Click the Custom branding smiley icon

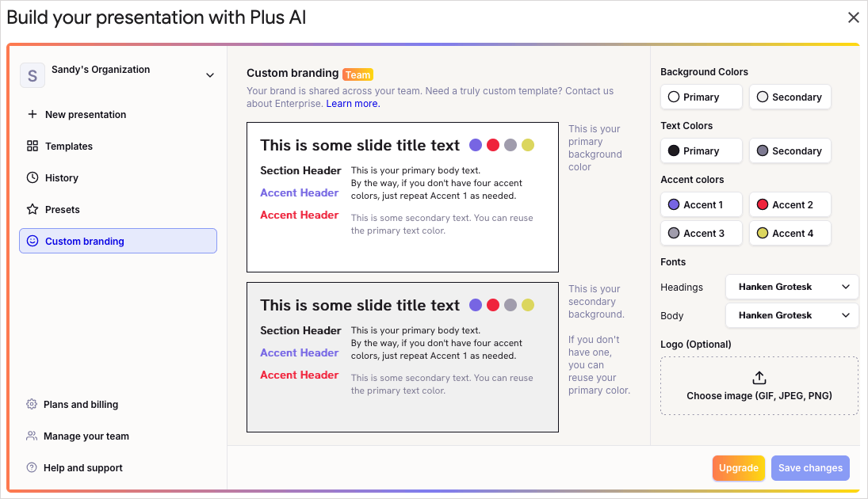click(33, 241)
